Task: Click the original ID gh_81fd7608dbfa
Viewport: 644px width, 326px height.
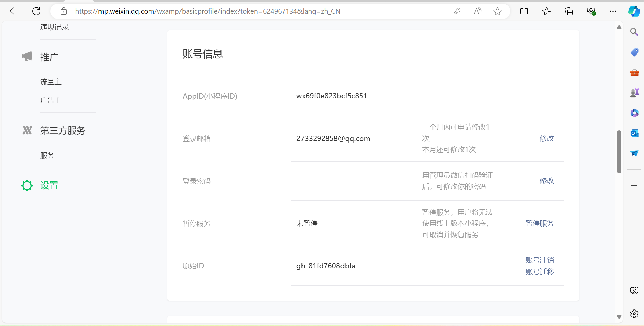Action: click(x=326, y=266)
